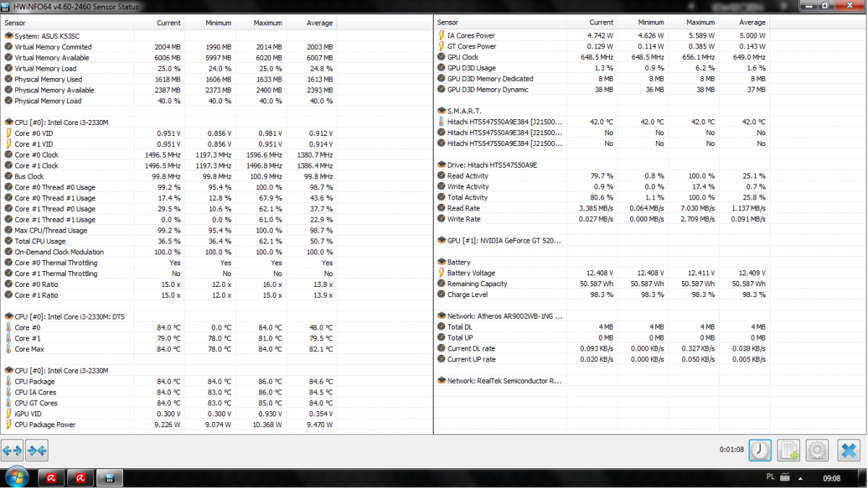This screenshot has height=490, width=868.
Task: Click the round icon beside Charge Level
Action: point(441,295)
